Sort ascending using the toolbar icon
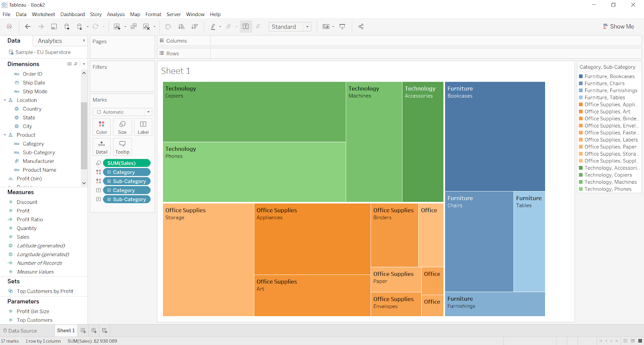644x345 pixels. click(182, 27)
